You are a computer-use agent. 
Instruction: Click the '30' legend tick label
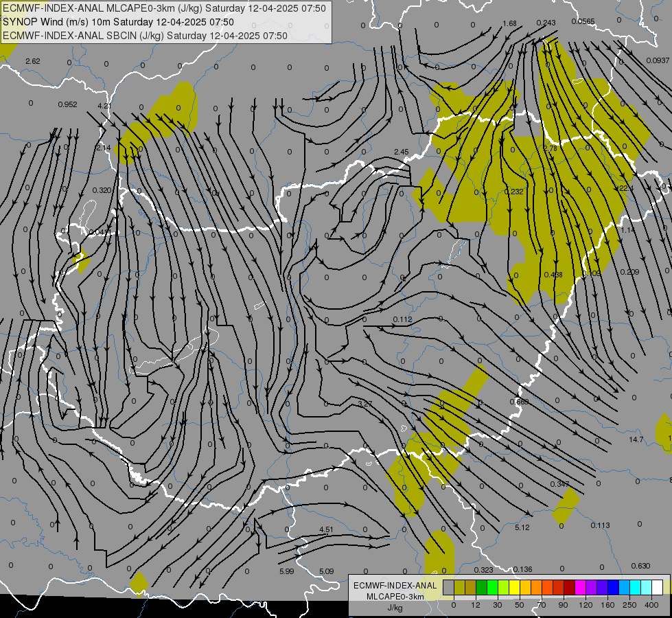498,605
